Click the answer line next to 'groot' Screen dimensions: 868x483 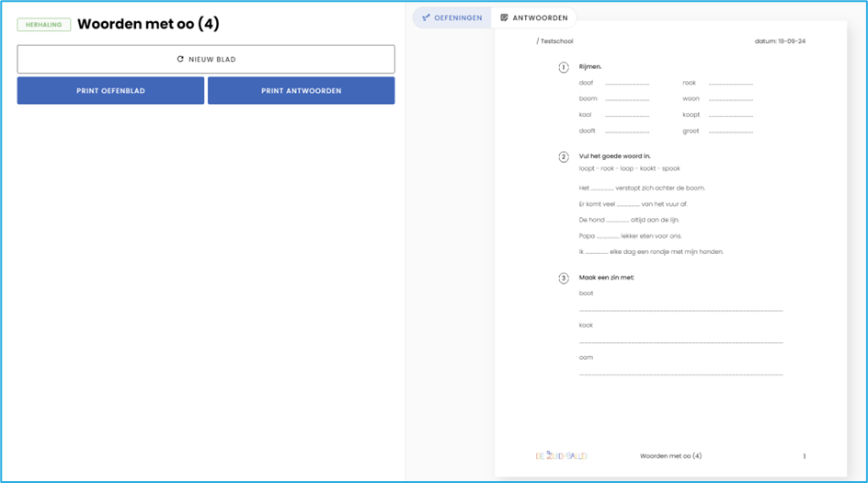point(730,132)
